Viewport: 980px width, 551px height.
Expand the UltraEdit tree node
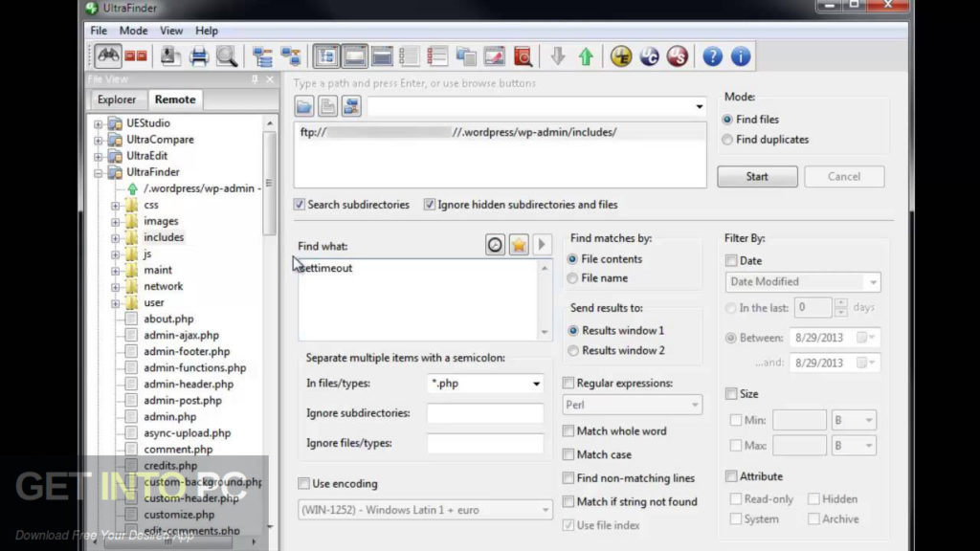coord(99,156)
